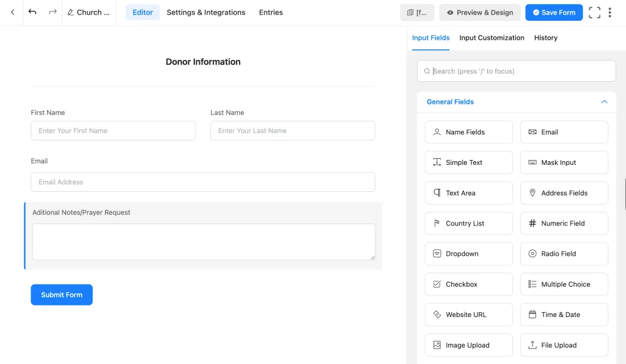
Task: Open the three-dot more options menu
Action: tap(609, 12)
